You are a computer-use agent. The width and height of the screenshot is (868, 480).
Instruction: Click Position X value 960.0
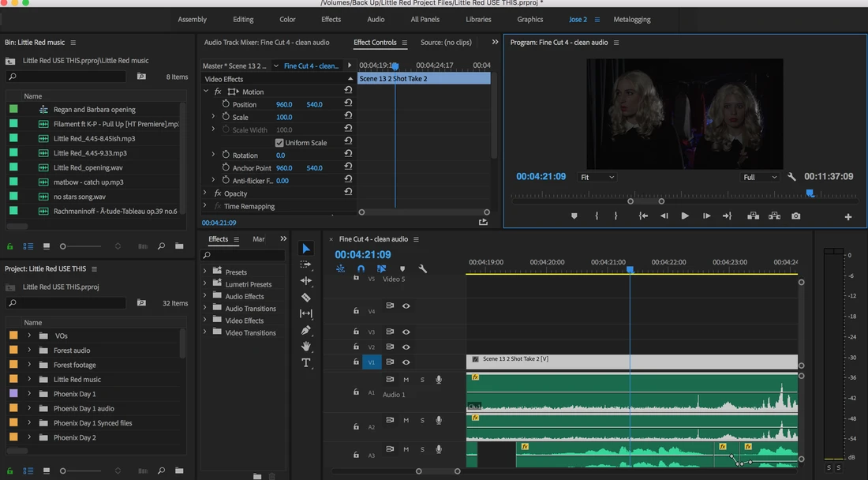pos(284,104)
